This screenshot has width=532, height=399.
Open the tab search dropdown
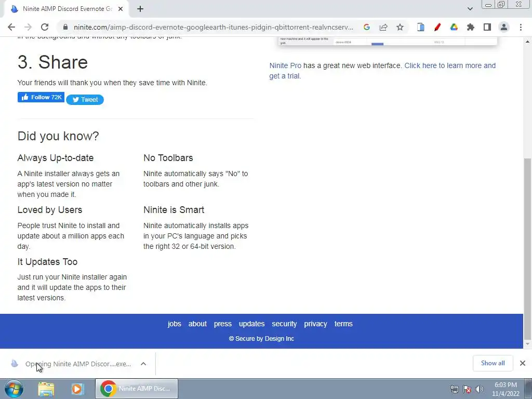click(470, 9)
